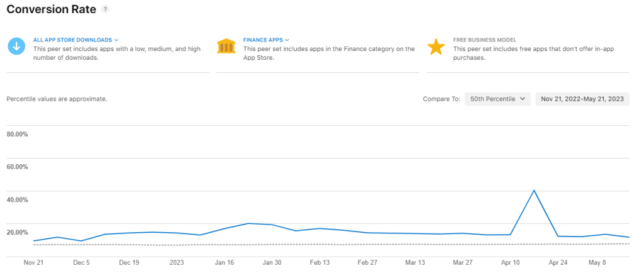644x273 pixels.
Task: Click the 40.00% y-axis label
Action: (17, 199)
